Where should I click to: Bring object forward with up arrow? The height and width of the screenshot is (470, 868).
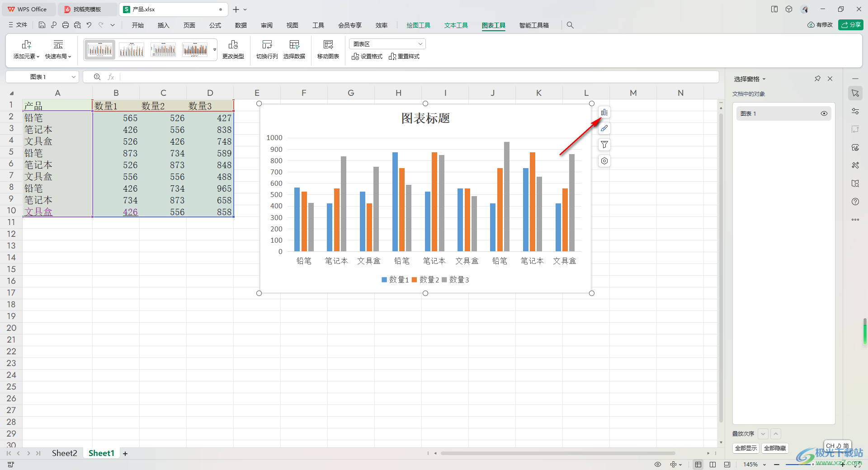point(776,434)
